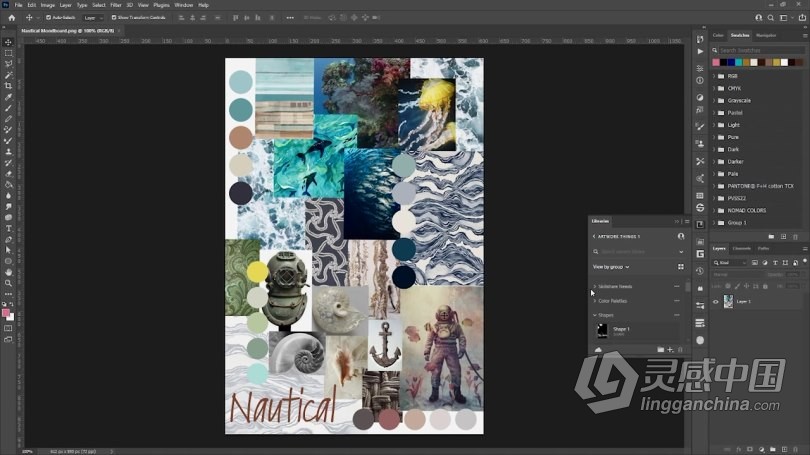Image resolution: width=810 pixels, height=455 pixels.
Task: Open the Adjustments panel icon
Action: pos(700,97)
